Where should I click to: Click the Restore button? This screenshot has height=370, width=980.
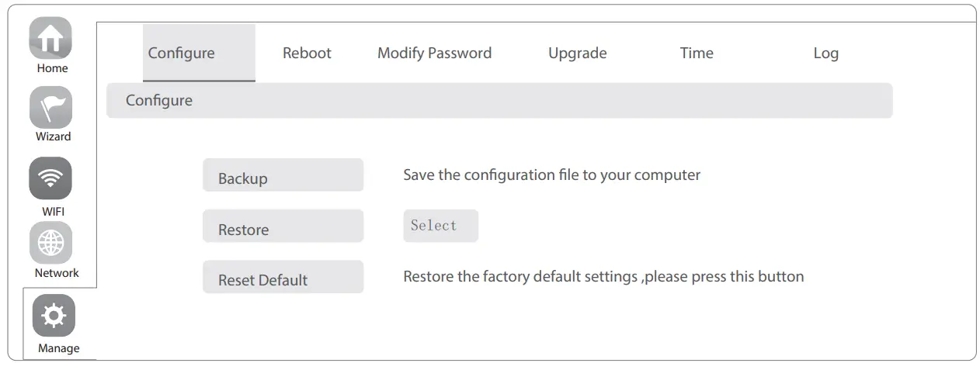pos(283,227)
